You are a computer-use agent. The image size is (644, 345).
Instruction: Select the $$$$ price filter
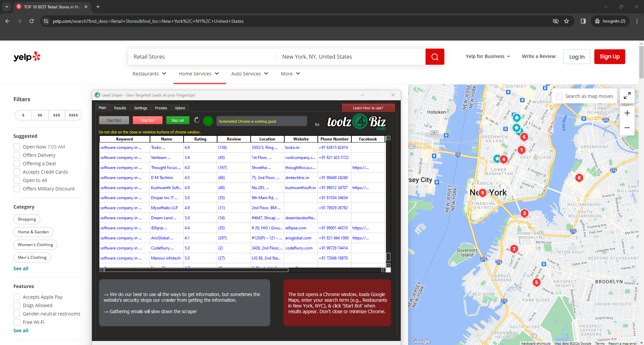click(x=73, y=115)
